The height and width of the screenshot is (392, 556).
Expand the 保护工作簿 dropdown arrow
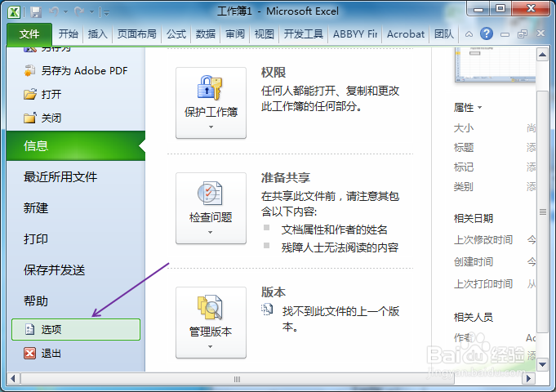coord(211,127)
